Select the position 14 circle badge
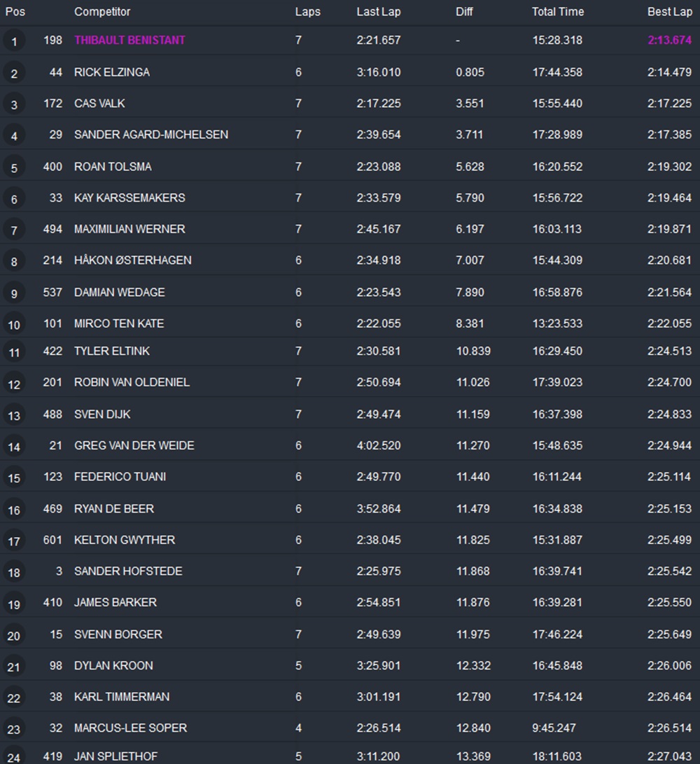This screenshot has height=764, width=700. [x=14, y=447]
